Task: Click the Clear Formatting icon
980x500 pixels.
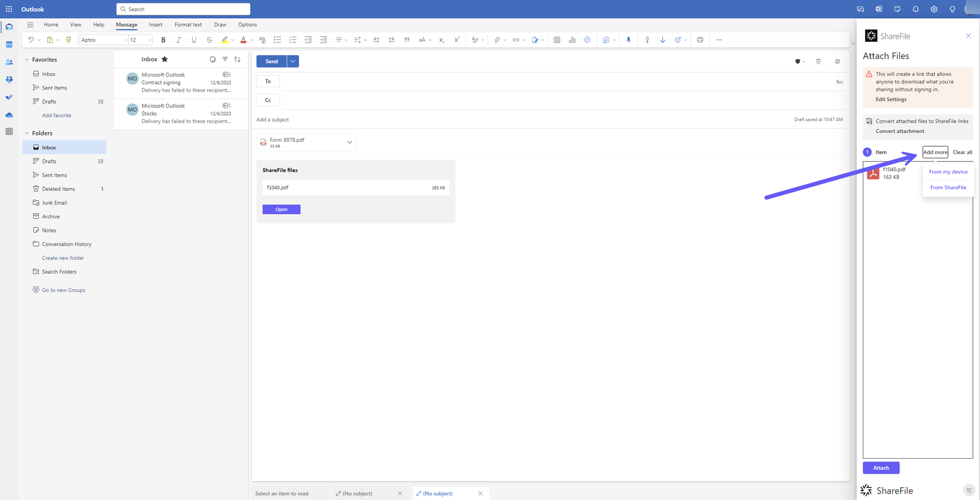Action: (x=262, y=40)
